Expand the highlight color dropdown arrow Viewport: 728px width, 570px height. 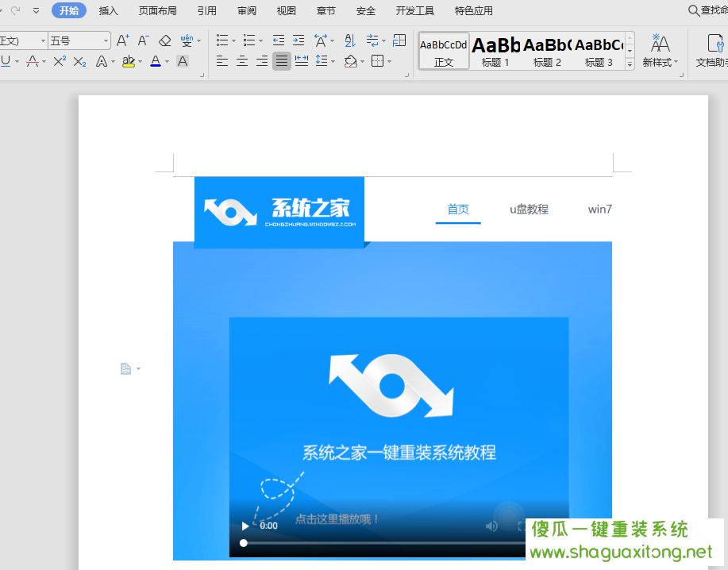tap(140, 61)
